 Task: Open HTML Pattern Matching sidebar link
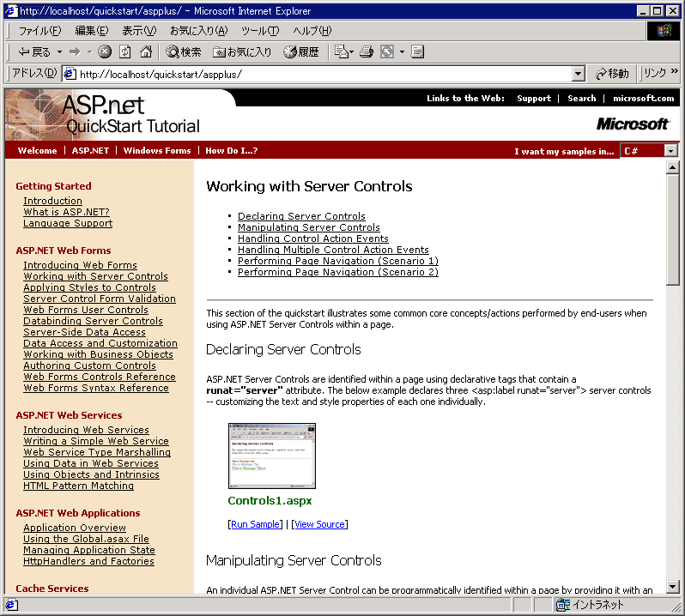coord(78,486)
